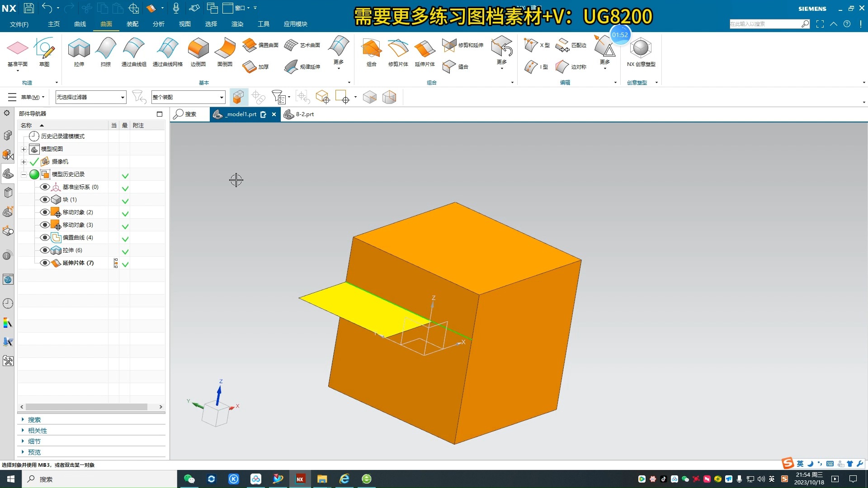Click the navigator horizontal scrollbar

tap(87, 407)
